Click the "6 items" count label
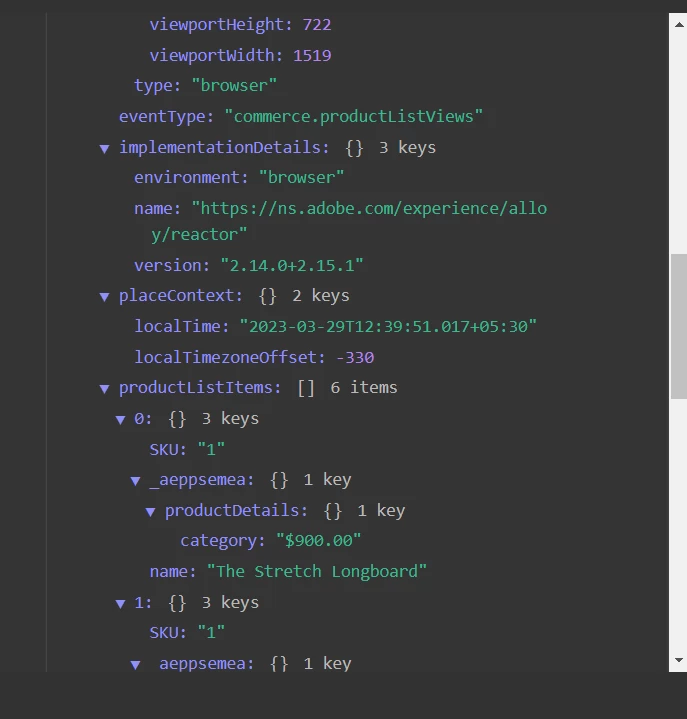Image resolution: width=687 pixels, height=719 pixels. (364, 387)
